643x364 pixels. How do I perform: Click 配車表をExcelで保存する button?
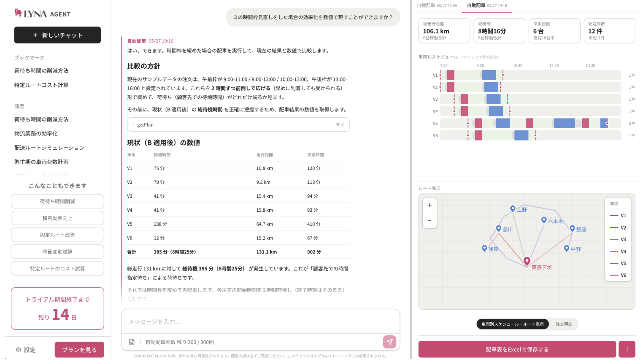coord(517,350)
